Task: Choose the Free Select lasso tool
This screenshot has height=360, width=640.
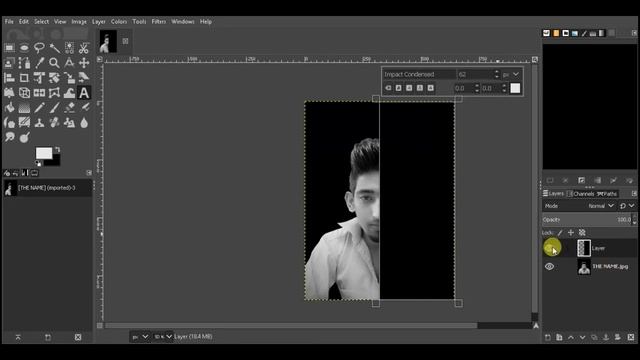Action: tap(39, 48)
